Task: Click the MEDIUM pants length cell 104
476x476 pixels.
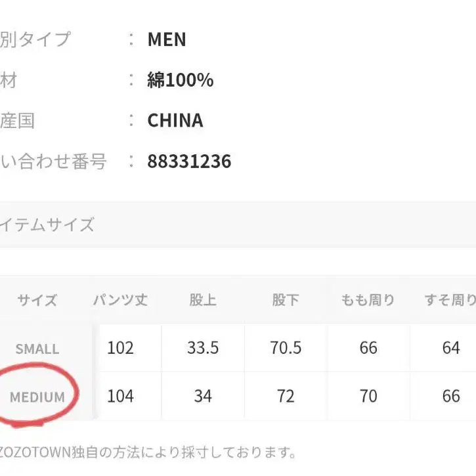Action: click(120, 396)
